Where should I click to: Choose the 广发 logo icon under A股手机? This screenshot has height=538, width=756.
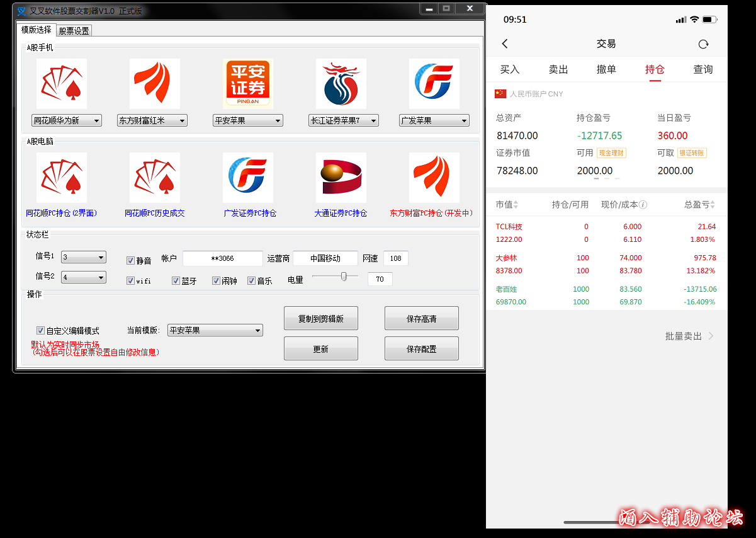434,84
